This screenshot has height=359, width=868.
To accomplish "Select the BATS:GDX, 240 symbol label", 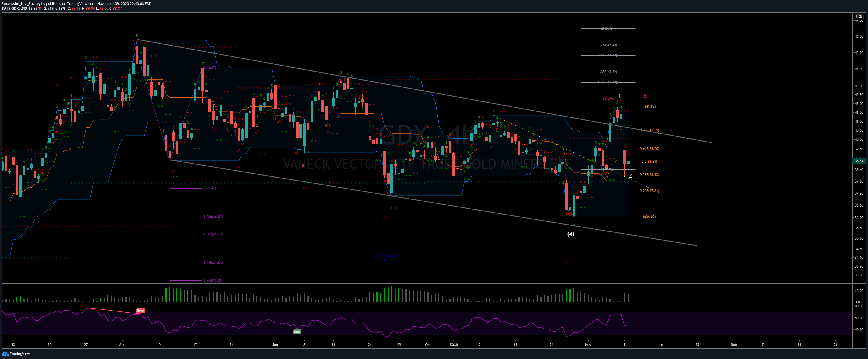I will pos(14,9).
